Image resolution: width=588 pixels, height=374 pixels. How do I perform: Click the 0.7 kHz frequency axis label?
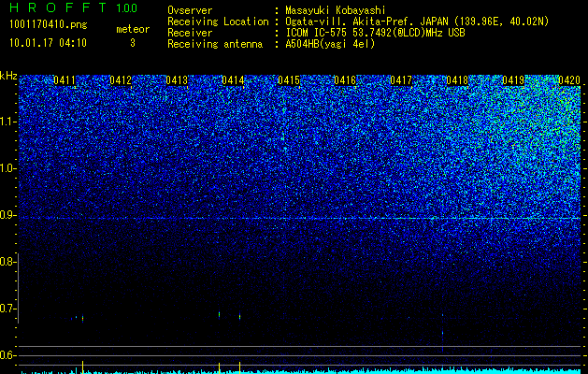[x=8, y=309]
